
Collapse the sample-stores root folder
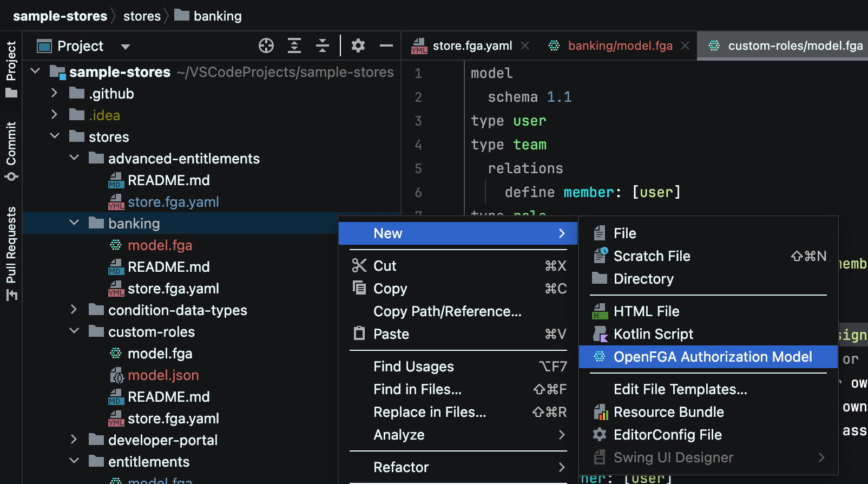(x=36, y=71)
